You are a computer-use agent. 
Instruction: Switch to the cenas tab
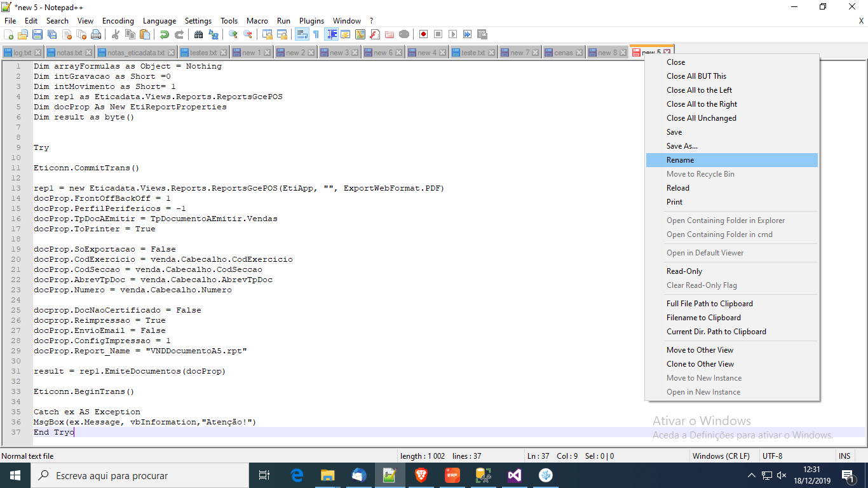564,53
